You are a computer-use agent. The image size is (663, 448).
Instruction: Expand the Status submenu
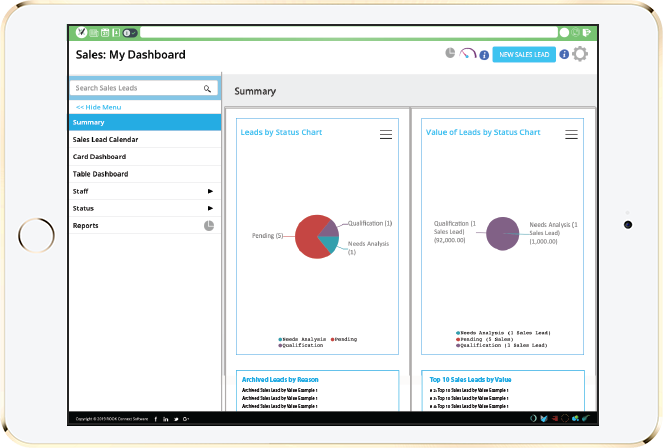click(x=210, y=208)
